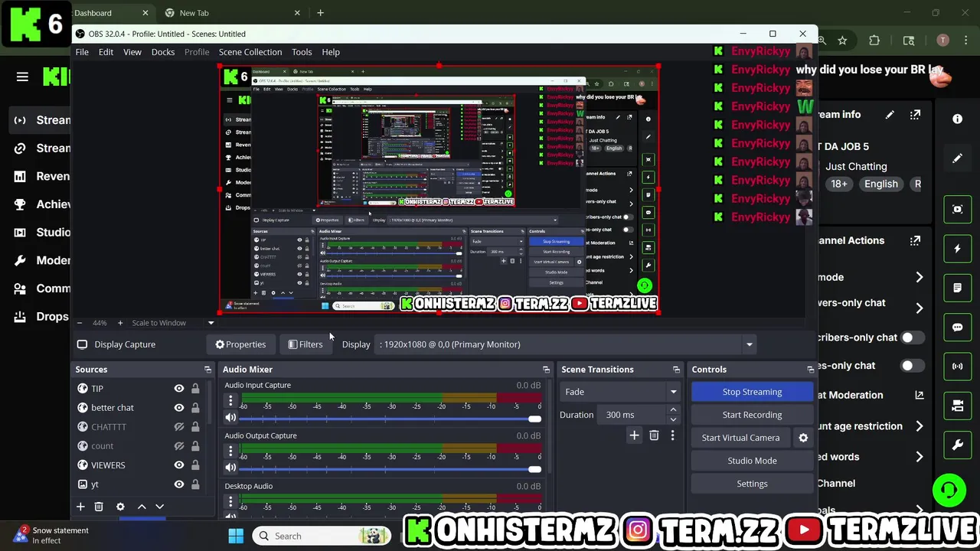Open source Filters button
Viewport: 980px width, 551px height.
click(305, 344)
